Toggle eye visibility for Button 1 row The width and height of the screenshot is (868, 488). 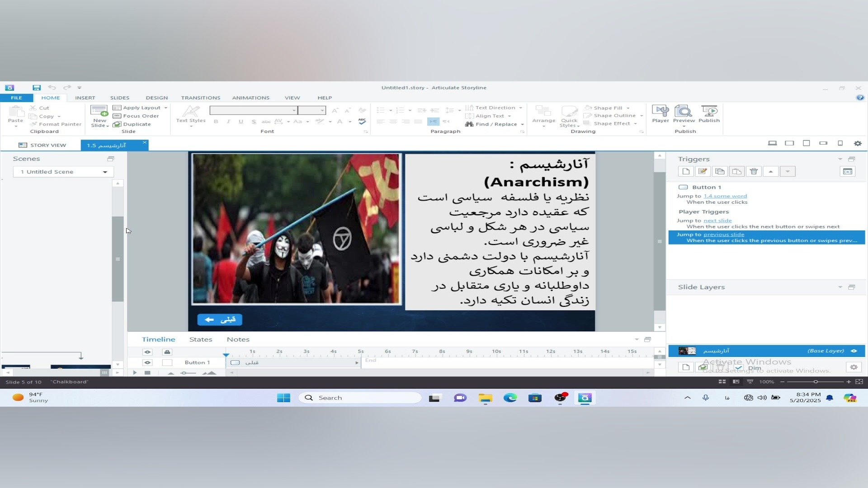pos(147,362)
